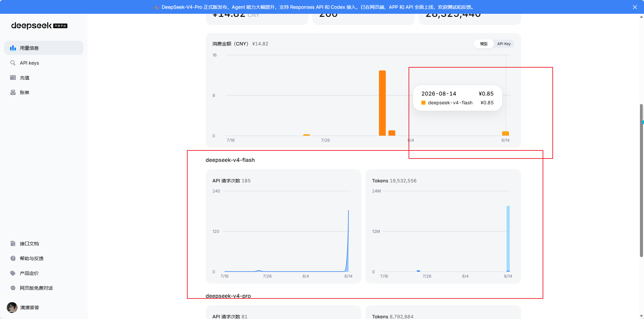644x319 pixels.
Task: Click the deepseek 开放平台 logo
Action: pyautogui.click(x=39, y=26)
